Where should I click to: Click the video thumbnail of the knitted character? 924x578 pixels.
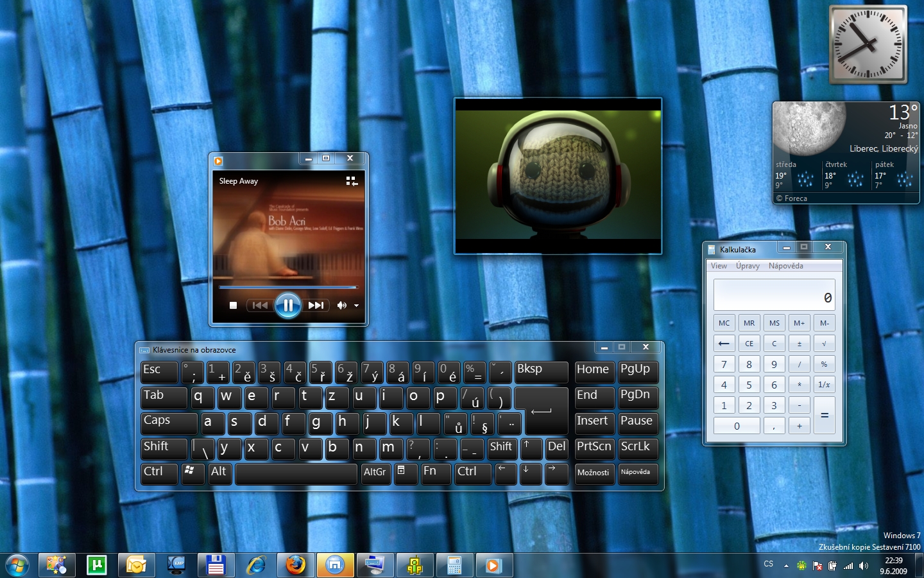[x=558, y=175]
